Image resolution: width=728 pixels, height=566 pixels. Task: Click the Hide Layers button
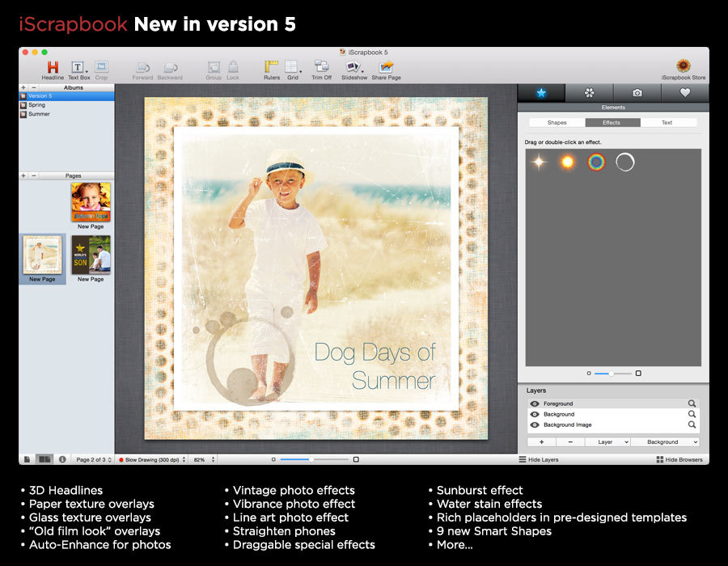(538, 459)
